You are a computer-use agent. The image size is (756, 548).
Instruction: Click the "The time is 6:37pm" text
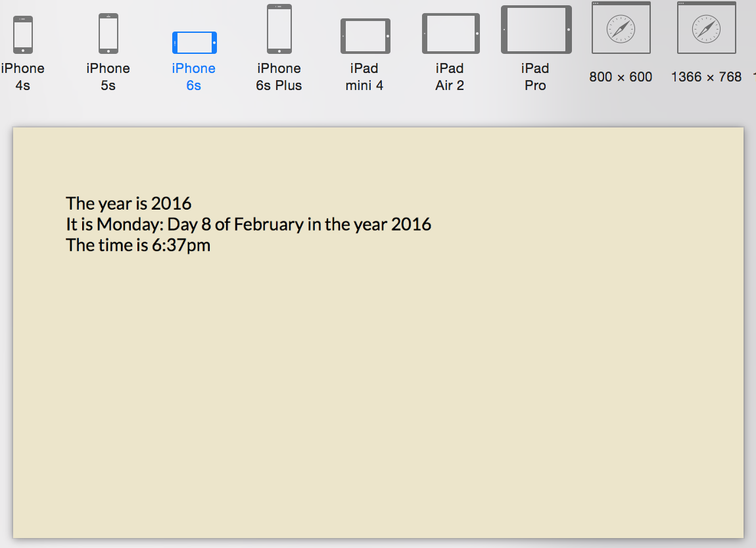138,246
